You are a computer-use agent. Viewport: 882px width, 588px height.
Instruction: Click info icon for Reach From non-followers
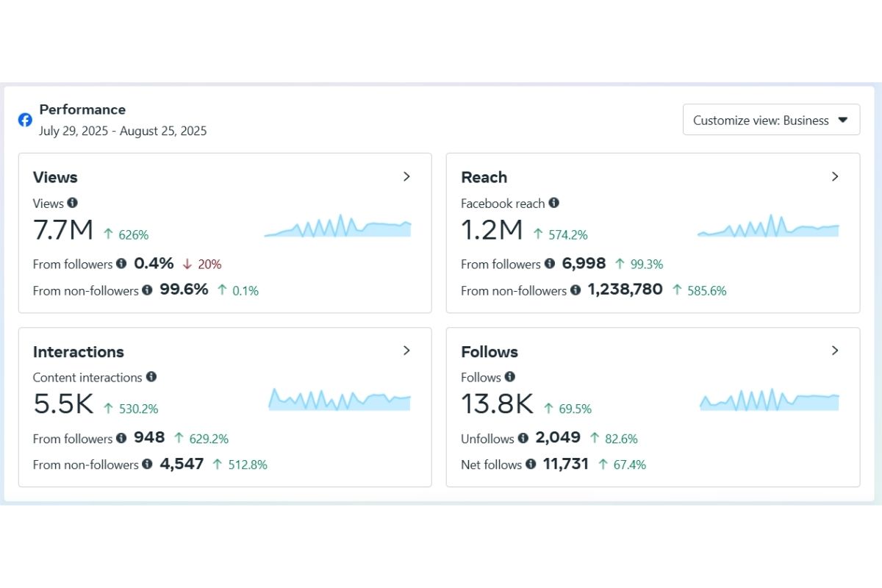coord(575,290)
